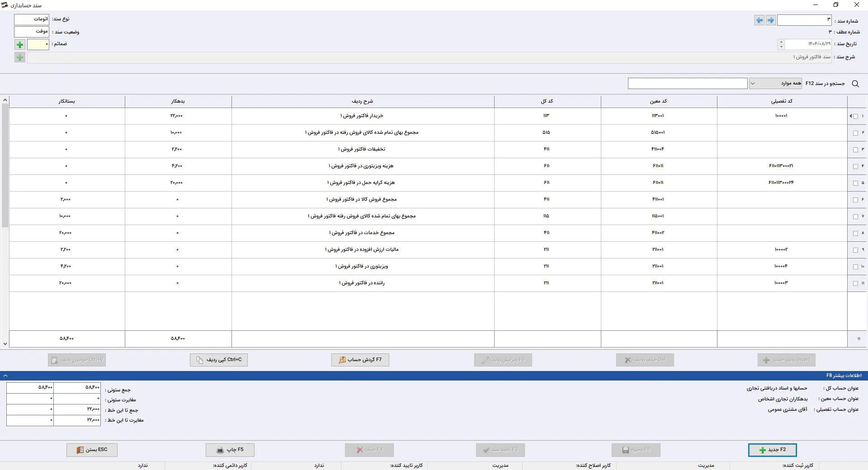Select cell خریدار فاکتور فروش ۱
This screenshot has height=470, width=868.
pos(363,116)
